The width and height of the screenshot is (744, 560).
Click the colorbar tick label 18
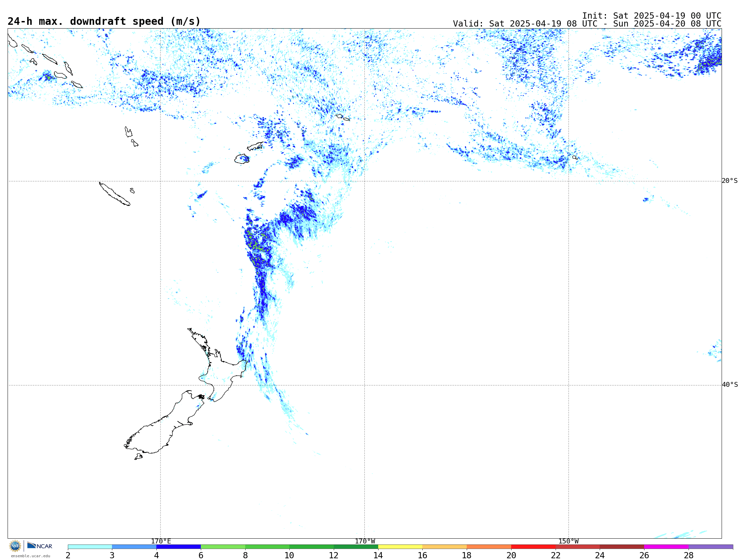[467, 555]
